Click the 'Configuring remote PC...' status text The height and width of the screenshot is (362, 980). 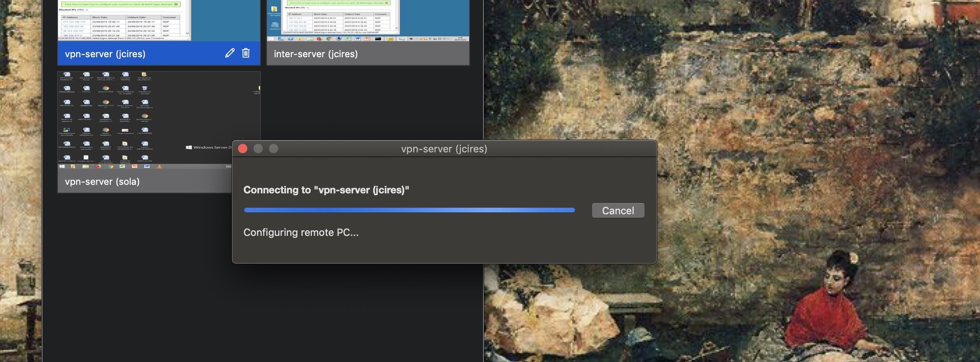pyautogui.click(x=301, y=233)
